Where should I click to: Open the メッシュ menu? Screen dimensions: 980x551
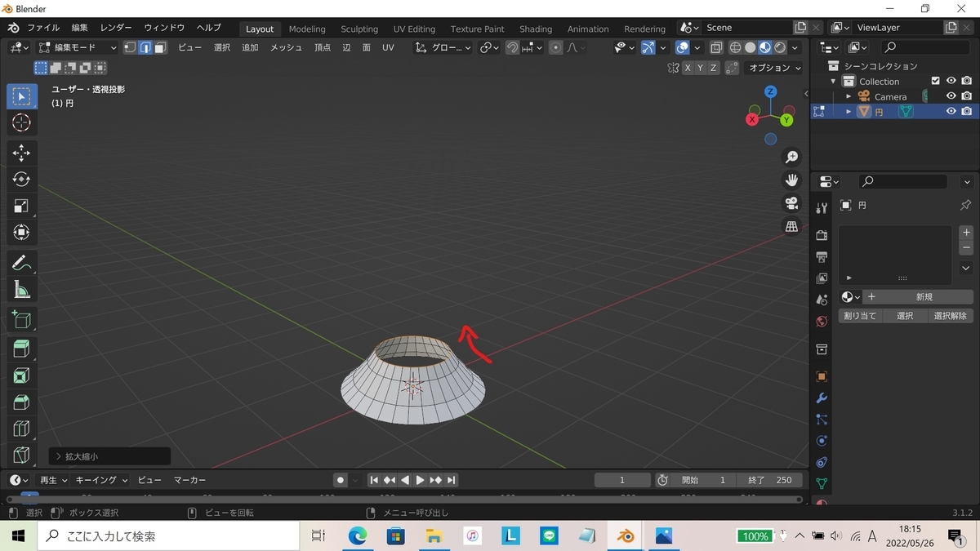[x=286, y=48]
